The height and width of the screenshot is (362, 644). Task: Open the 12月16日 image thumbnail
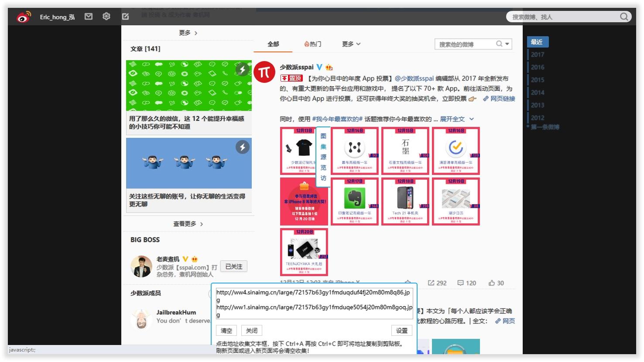coord(456,151)
